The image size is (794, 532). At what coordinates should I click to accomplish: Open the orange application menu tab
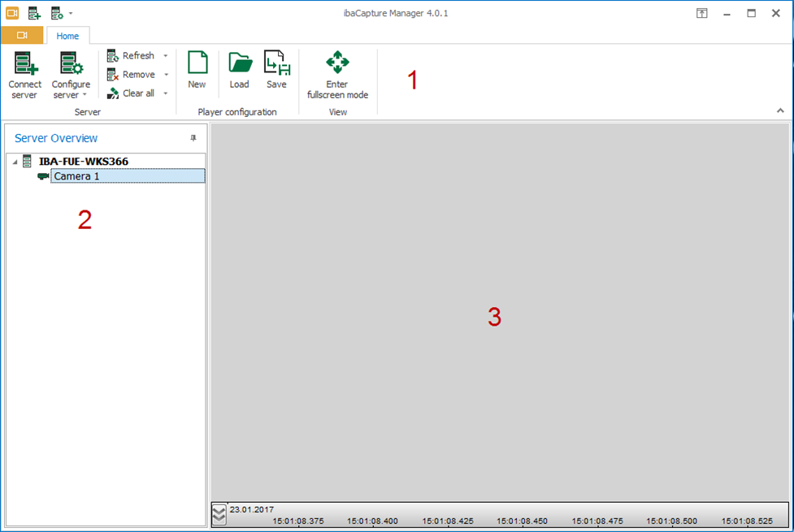(22, 36)
